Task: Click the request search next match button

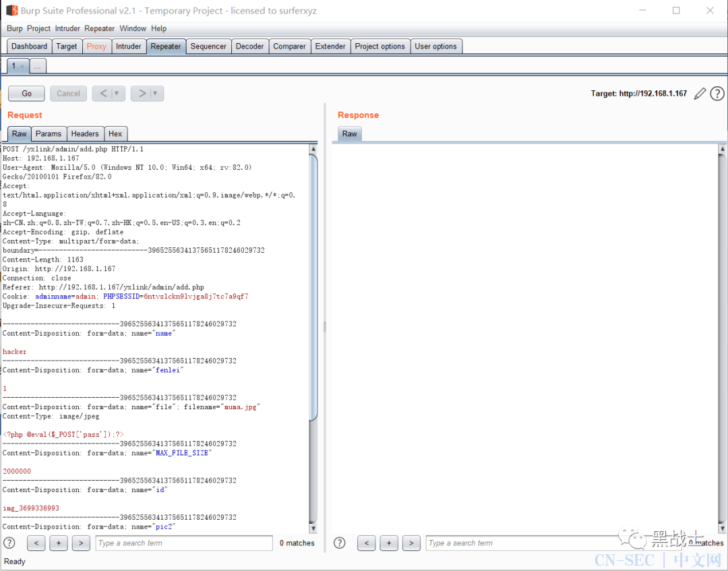Action: pos(81,543)
